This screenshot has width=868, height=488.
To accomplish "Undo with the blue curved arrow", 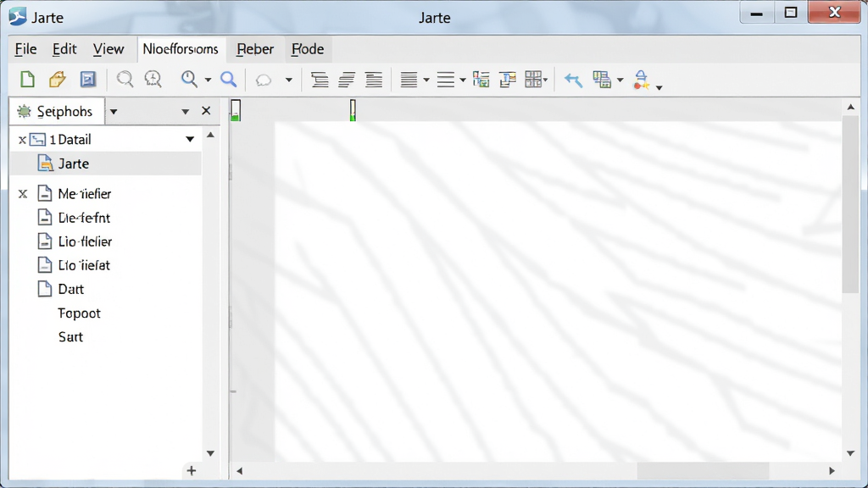I will tap(573, 80).
